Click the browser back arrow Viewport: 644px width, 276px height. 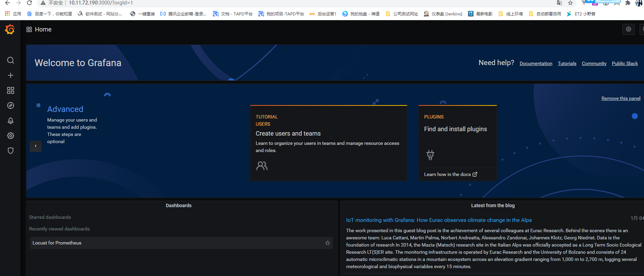coord(8,3)
